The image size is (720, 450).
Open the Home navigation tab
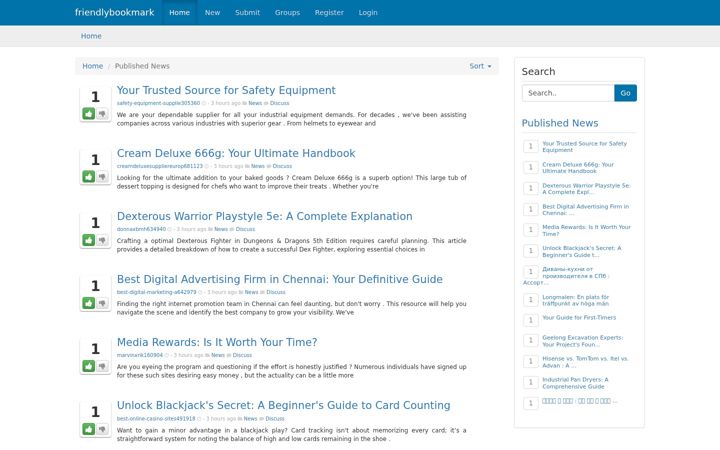click(x=180, y=12)
